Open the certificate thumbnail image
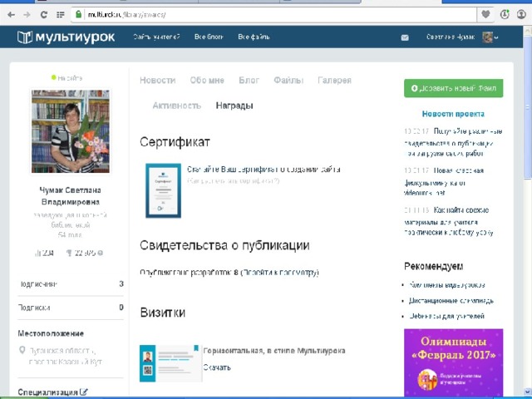 [x=164, y=190]
